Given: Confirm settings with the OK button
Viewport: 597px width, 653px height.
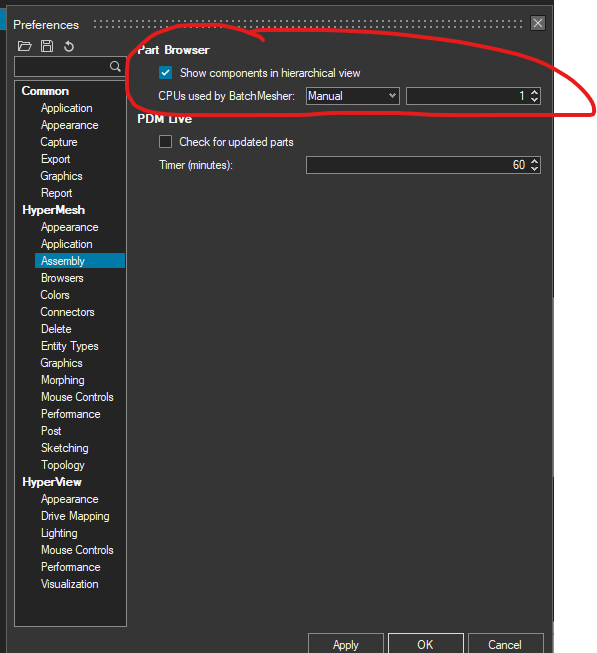Looking at the screenshot, I should [425, 644].
